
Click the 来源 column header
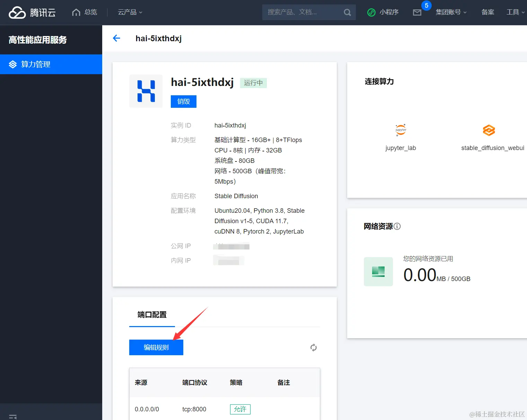point(141,383)
